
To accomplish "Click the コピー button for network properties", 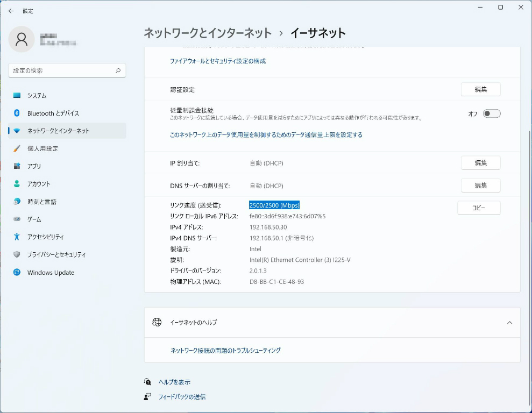I will coord(479,208).
